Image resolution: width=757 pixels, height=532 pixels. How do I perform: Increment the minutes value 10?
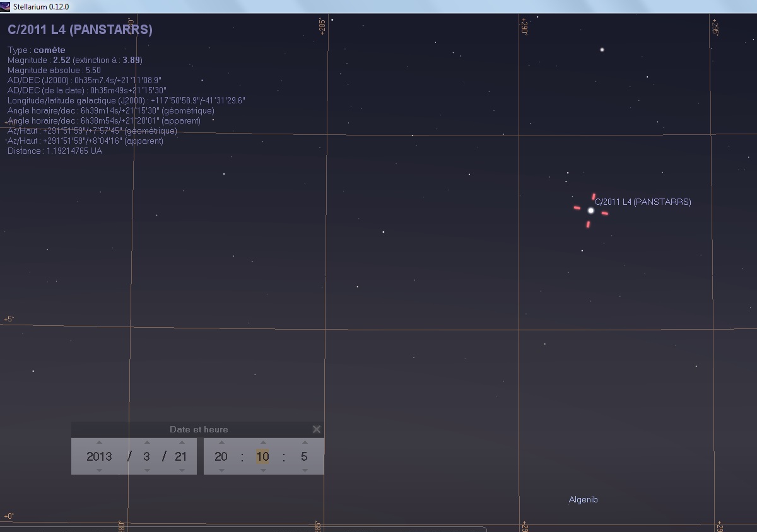(x=262, y=442)
